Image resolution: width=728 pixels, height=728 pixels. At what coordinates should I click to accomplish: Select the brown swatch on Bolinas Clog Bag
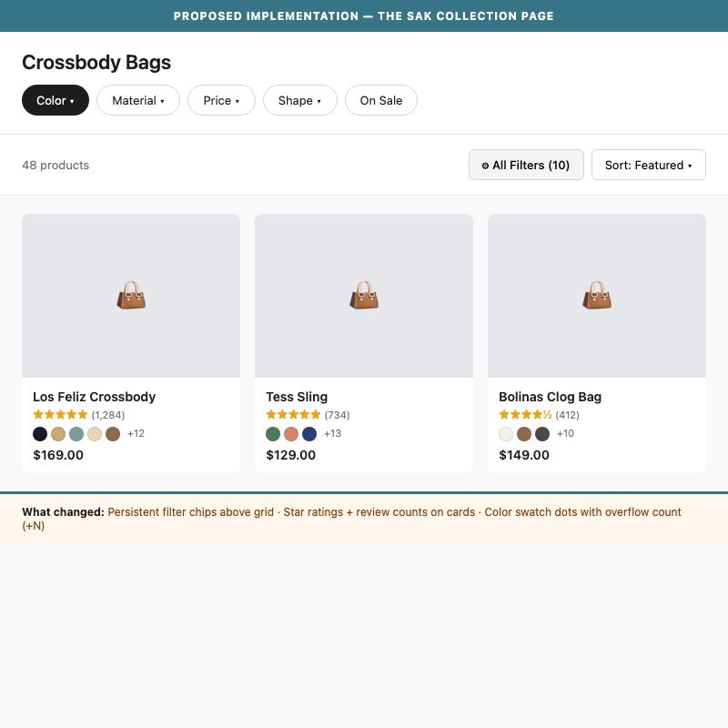click(x=524, y=434)
